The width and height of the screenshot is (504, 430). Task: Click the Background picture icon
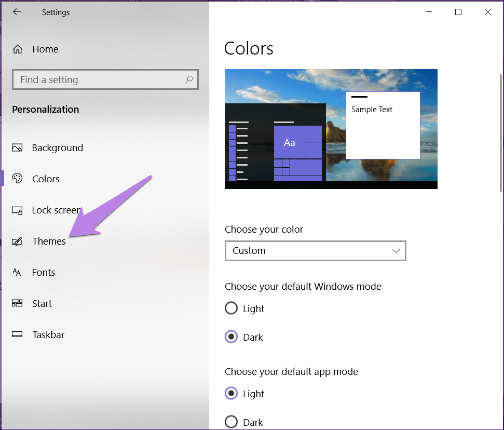tap(17, 148)
